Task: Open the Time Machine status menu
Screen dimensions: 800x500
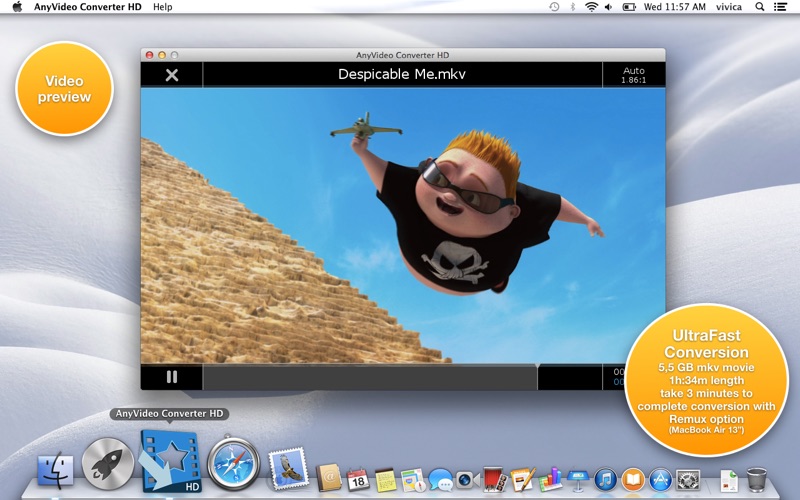Action: click(554, 7)
